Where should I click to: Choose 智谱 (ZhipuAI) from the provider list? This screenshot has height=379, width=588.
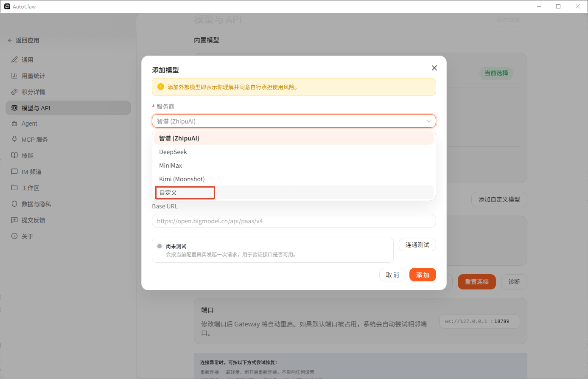coord(294,138)
